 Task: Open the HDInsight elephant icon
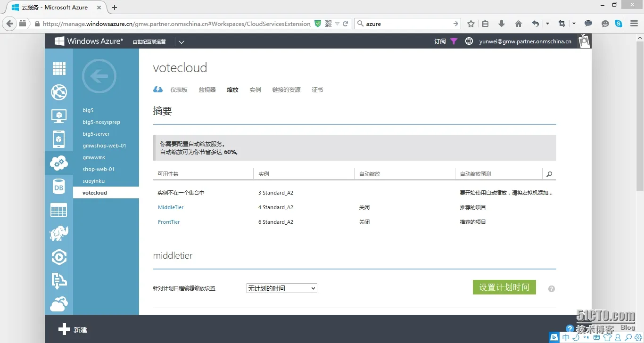pos(59,233)
